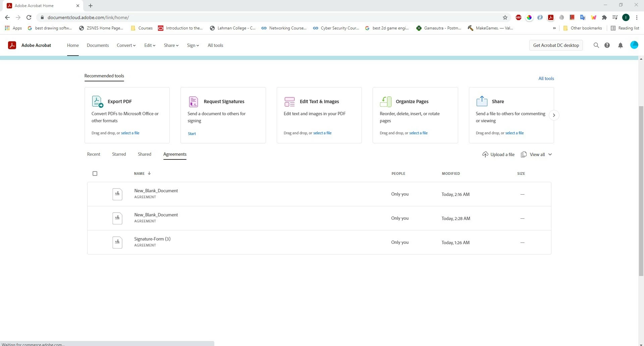
Task: Switch to the Shared tab
Action: tap(145, 154)
